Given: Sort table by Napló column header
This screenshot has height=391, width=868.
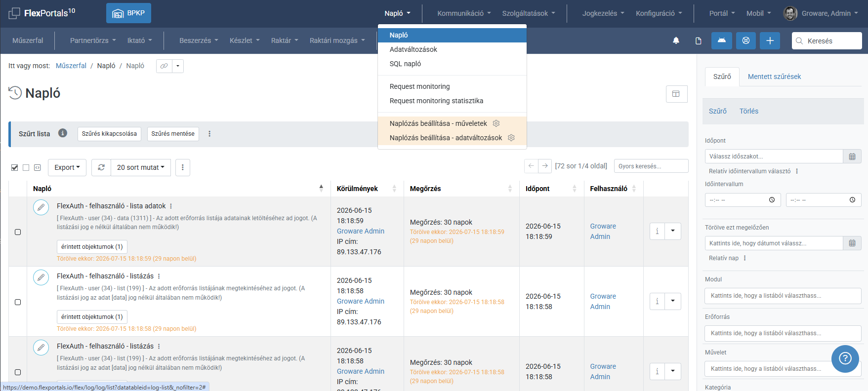Looking at the screenshot, I should [178, 189].
